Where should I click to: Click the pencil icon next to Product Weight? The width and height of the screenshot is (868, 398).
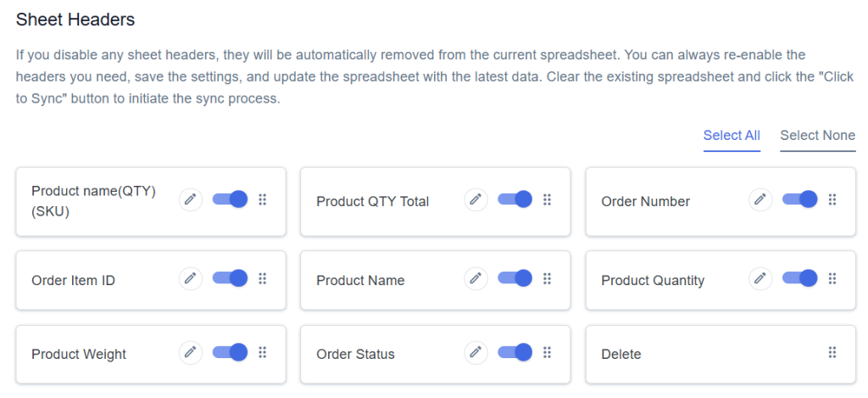coord(191,352)
